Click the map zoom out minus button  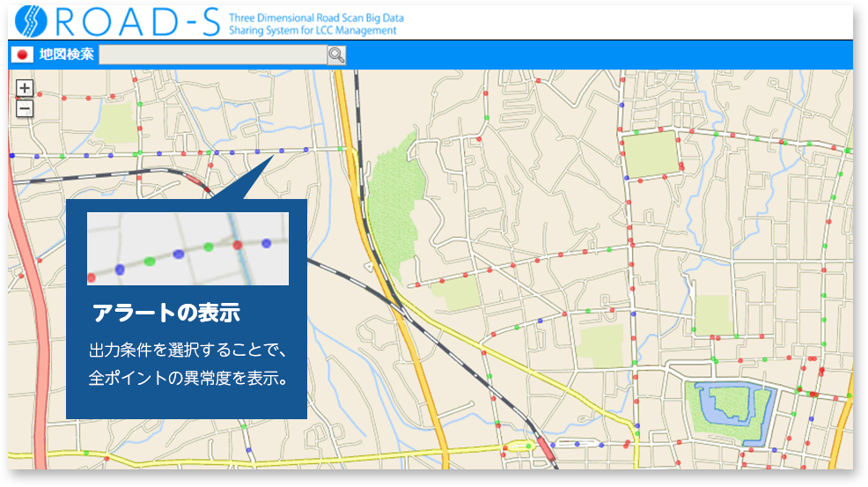click(25, 108)
